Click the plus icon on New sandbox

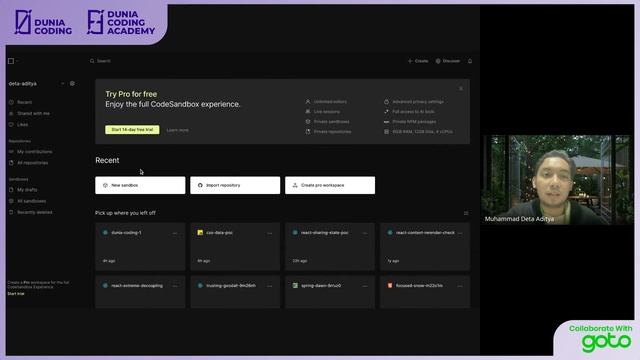click(105, 185)
